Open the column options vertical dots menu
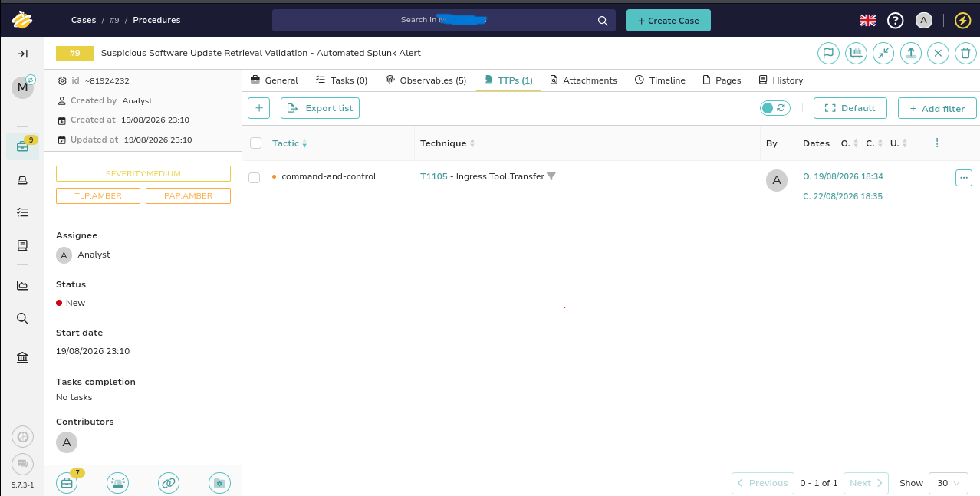Screen dimensions: 980x496 [937, 143]
